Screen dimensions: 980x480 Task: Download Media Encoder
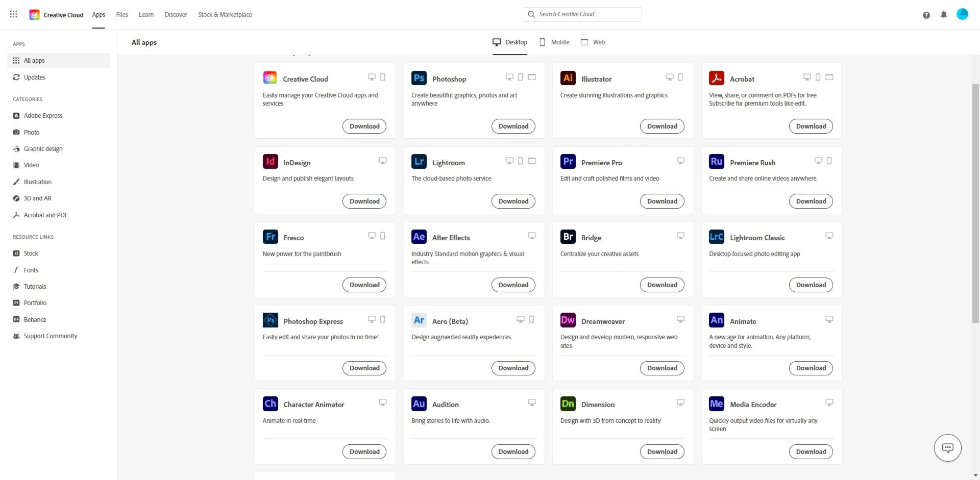pos(811,452)
